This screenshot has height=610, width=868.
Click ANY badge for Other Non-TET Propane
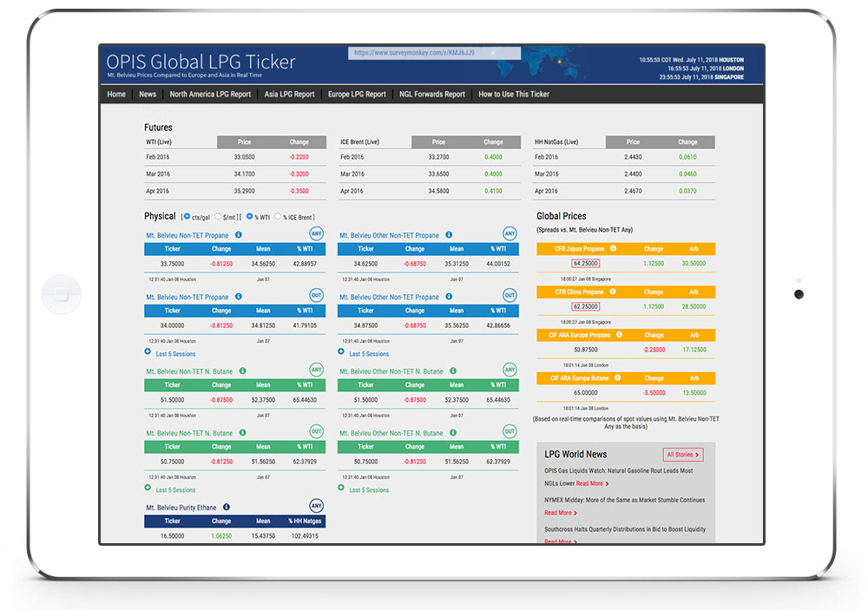pos(510,233)
